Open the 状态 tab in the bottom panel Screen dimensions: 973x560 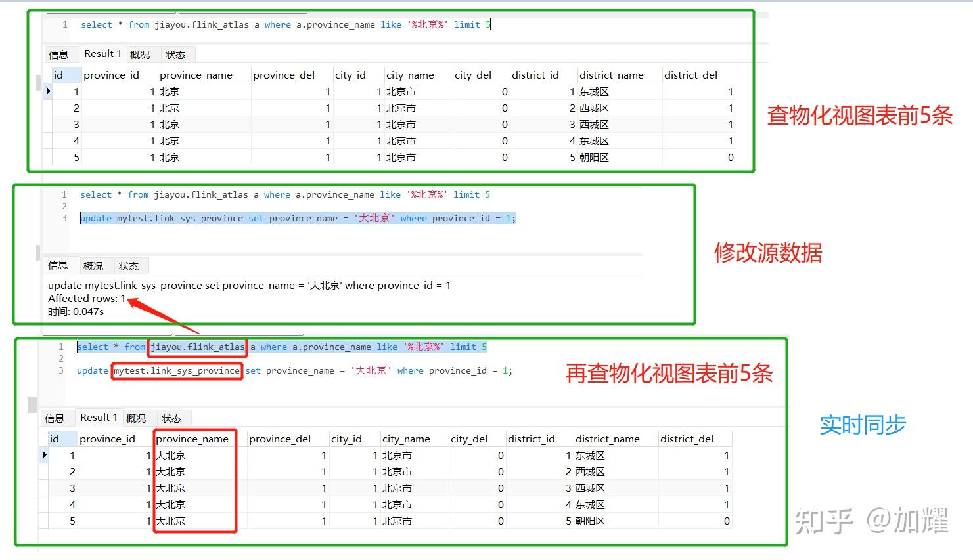[172, 418]
